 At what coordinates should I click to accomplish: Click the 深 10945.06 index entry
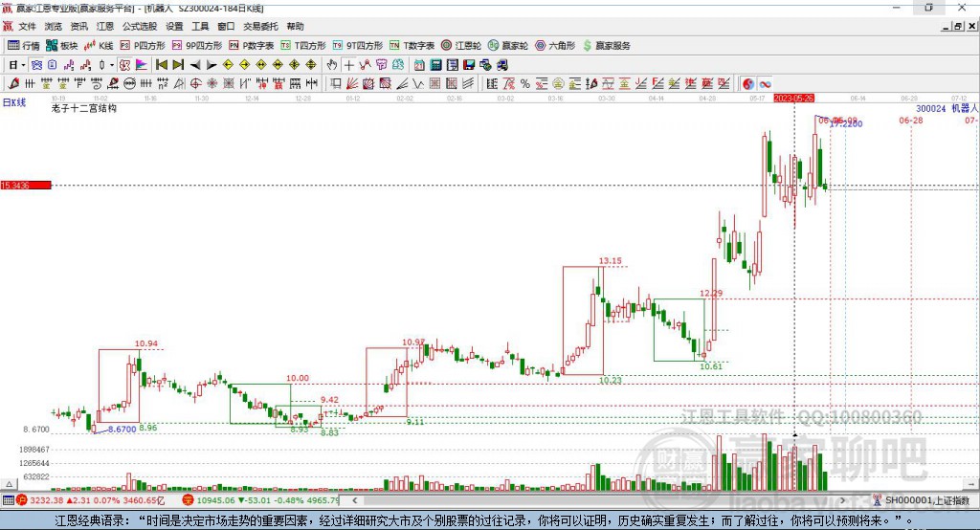click(260, 500)
